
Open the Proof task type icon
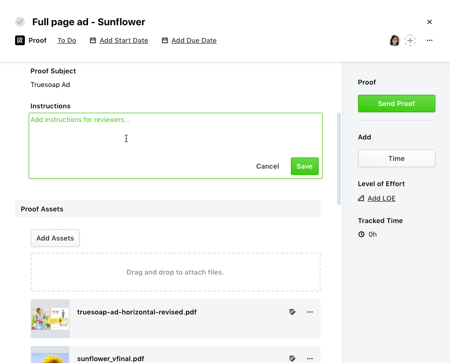click(20, 40)
